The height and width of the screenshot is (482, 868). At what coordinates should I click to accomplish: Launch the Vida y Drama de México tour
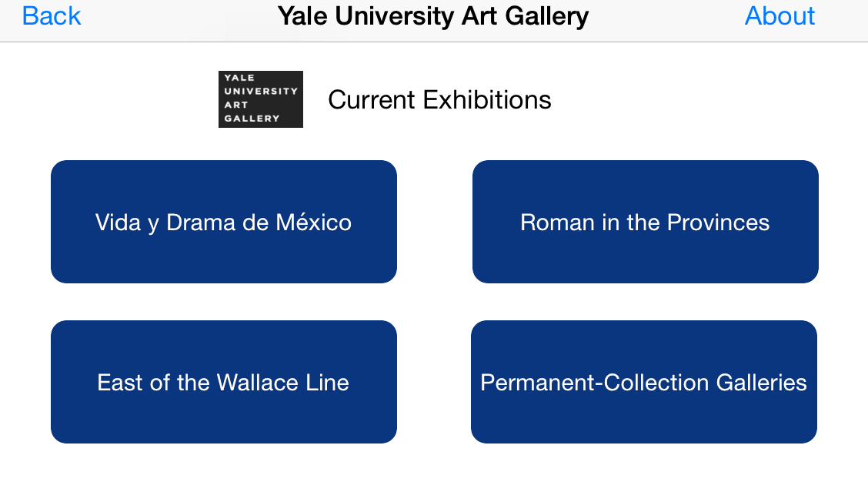tap(224, 222)
